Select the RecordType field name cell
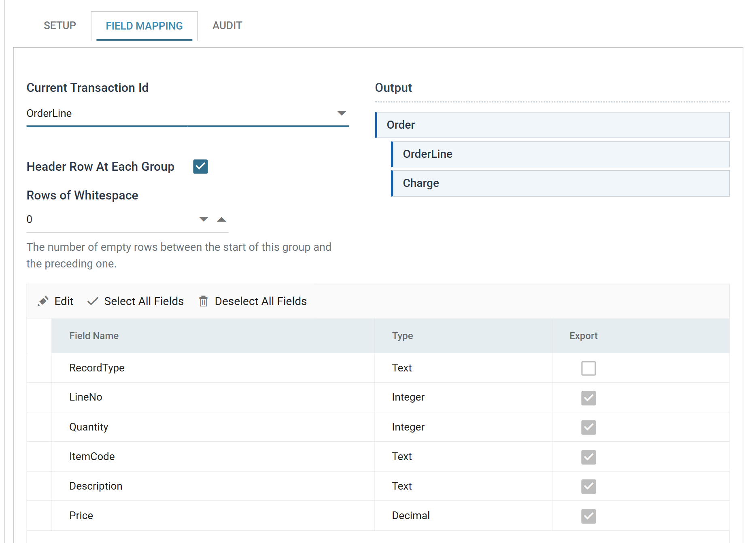 pyautogui.click(x=213, y=368)
